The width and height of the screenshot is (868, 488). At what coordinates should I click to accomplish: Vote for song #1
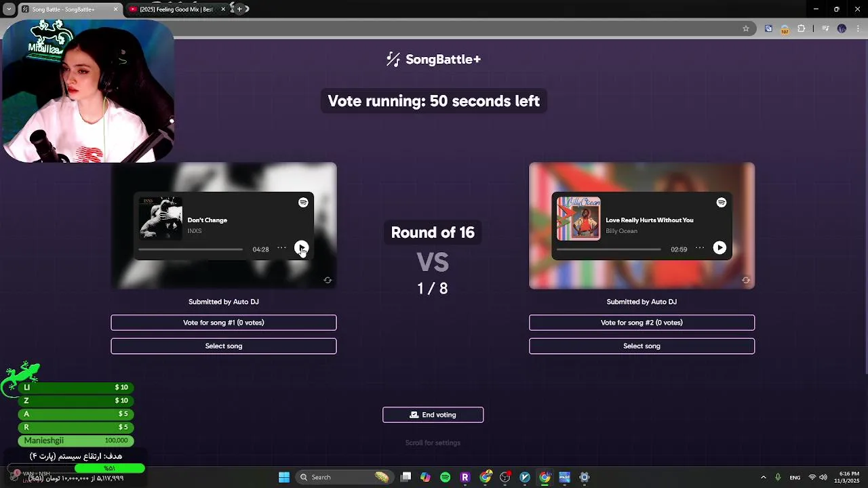(224, 323)
